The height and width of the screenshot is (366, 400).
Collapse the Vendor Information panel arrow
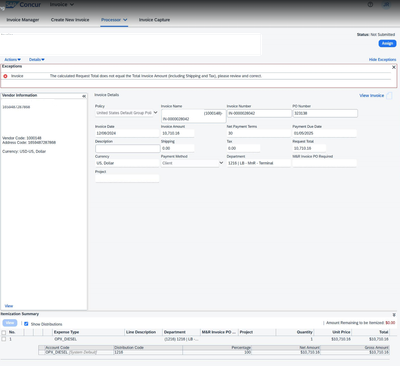84,96
